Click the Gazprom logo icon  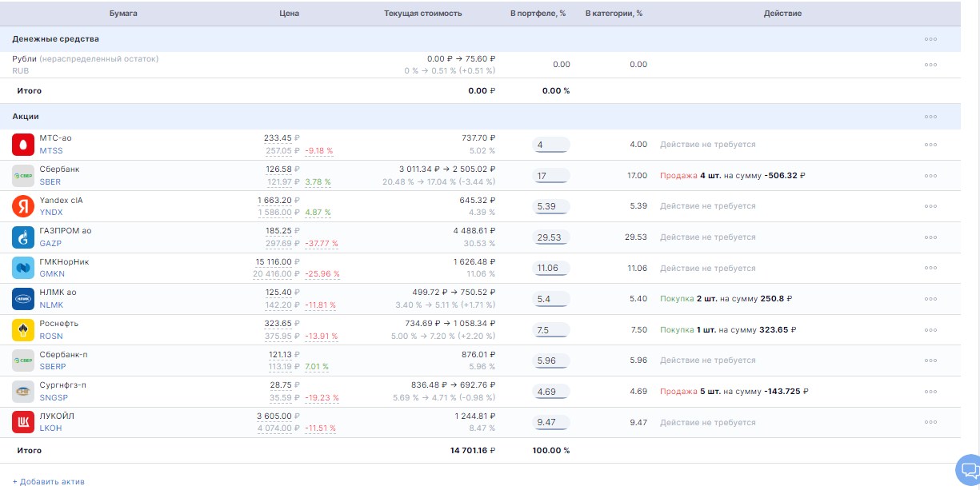(x=23, y=237)
